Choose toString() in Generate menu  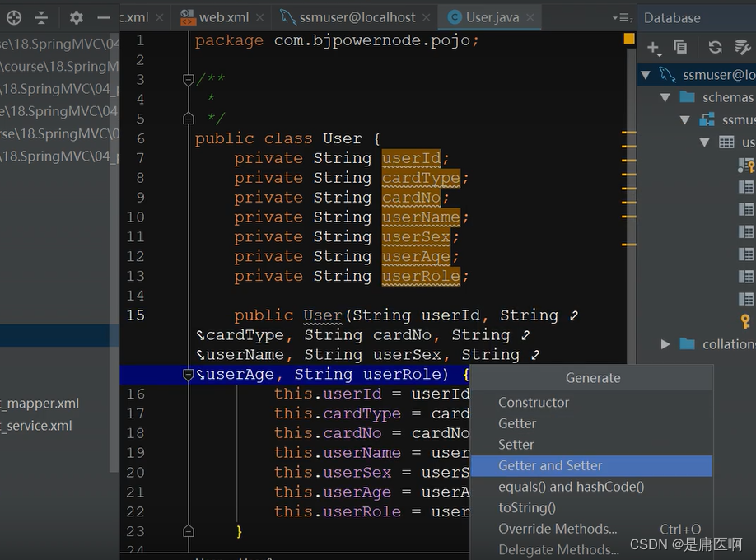tap(591, 508)
